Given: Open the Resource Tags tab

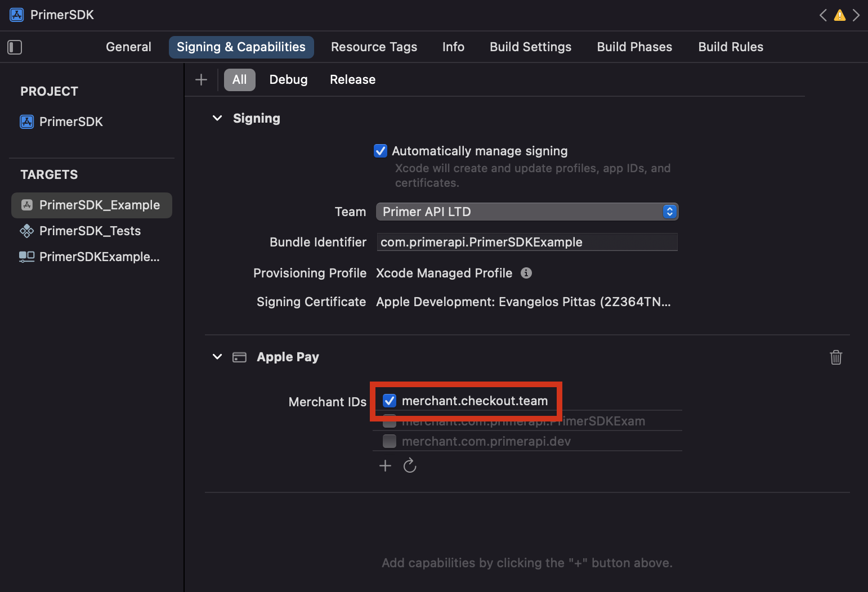Looking at the screenshot, I should pyautogui.click(x=374, y=47).
